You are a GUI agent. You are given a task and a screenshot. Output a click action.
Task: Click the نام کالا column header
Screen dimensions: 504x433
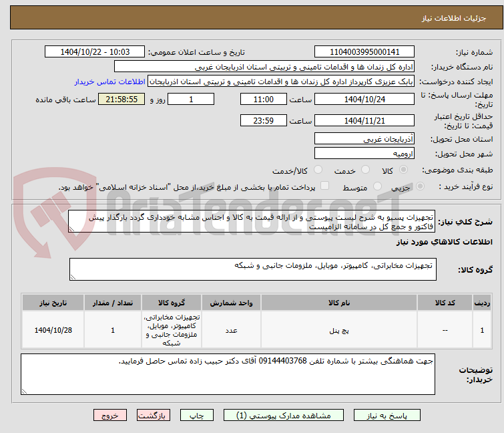(339, 303)
